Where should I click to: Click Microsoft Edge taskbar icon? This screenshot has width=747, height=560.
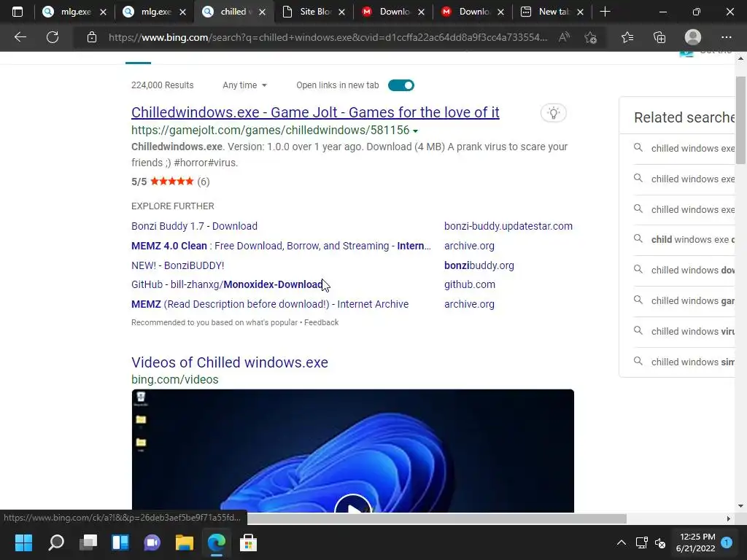click(x=216, y=542)
